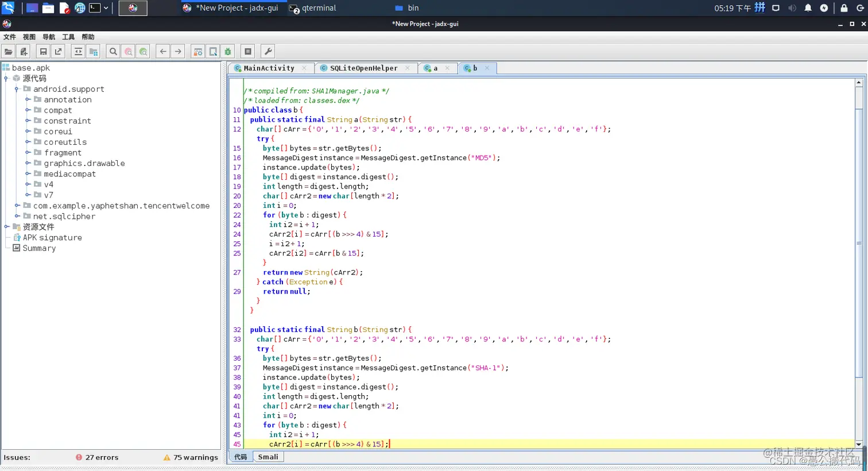Select the v7 package row
The image size is (868, 471).
(x=44, y=195)
